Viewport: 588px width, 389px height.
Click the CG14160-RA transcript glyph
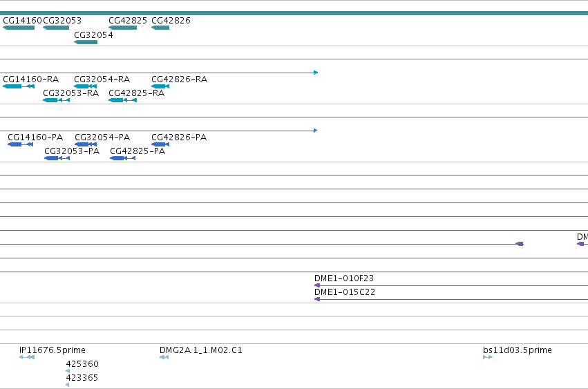point(19,86)
